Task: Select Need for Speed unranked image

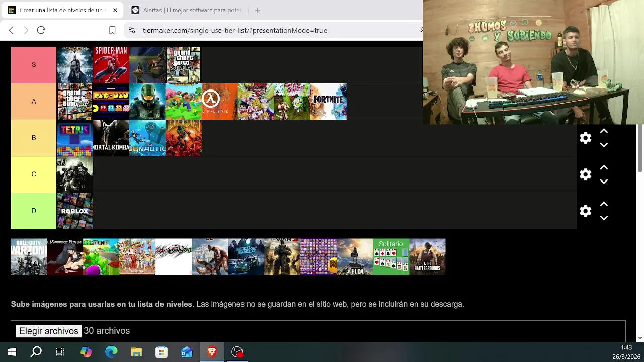Action: tap(246, 257)
